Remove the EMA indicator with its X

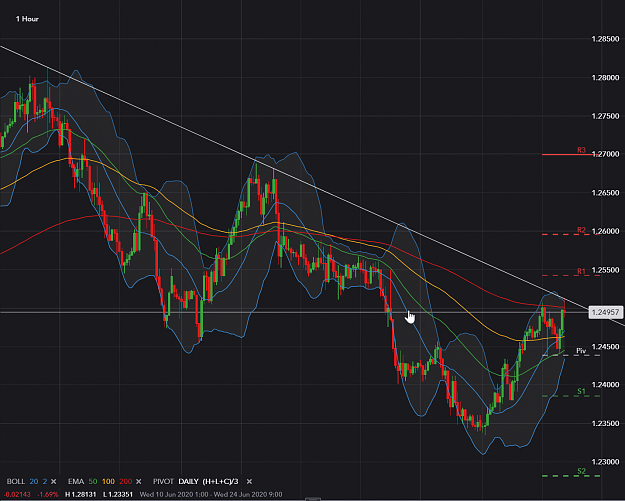(x=139, y=481)
